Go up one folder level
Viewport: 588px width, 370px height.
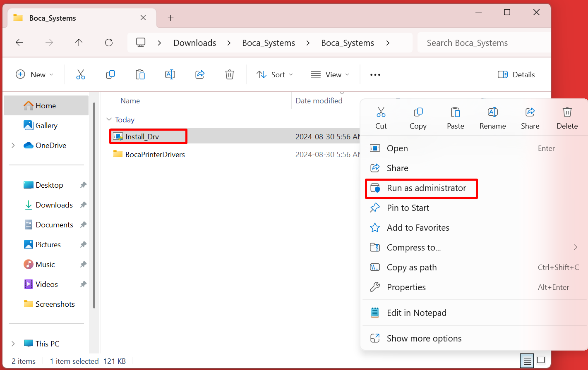[79, 43]
